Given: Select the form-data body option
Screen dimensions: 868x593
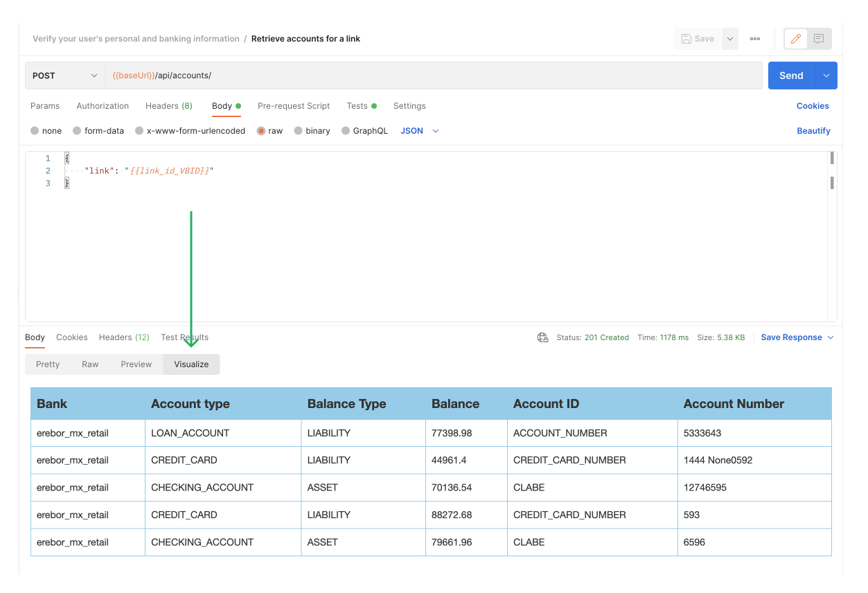Looking at the screenshot, I should coord(98,131).
